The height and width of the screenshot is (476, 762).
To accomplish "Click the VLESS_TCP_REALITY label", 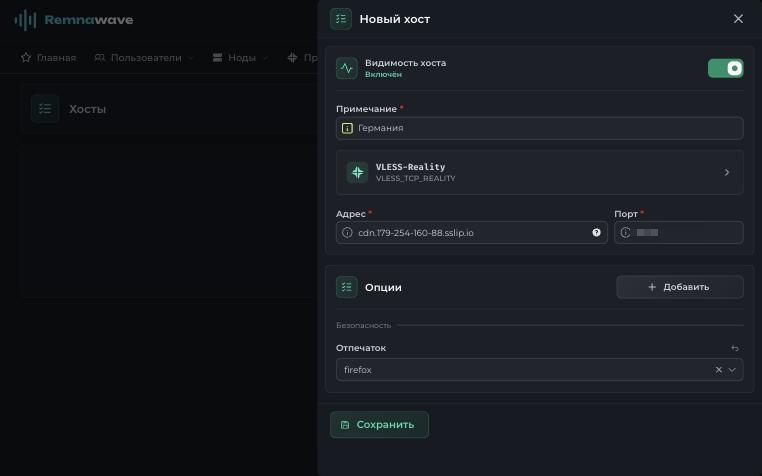I will click(416, 178).
